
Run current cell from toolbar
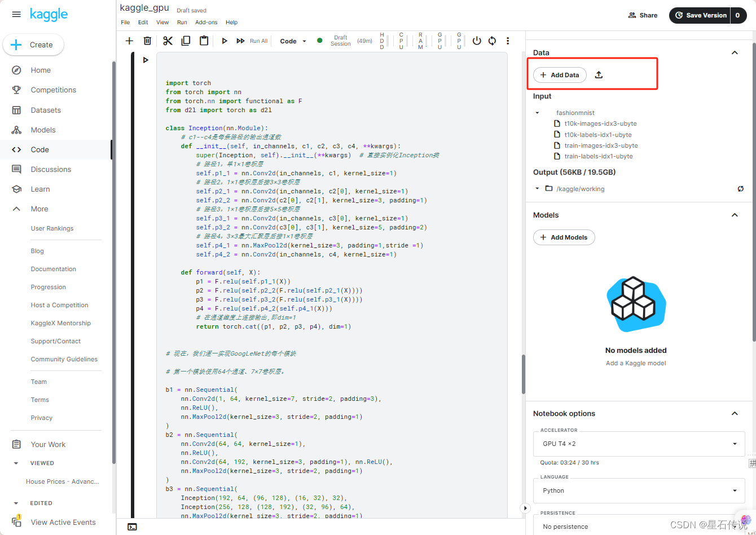225,41
